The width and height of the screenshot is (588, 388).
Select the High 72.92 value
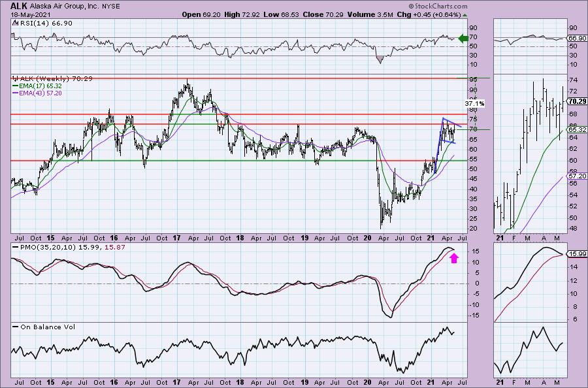(242, 14)
